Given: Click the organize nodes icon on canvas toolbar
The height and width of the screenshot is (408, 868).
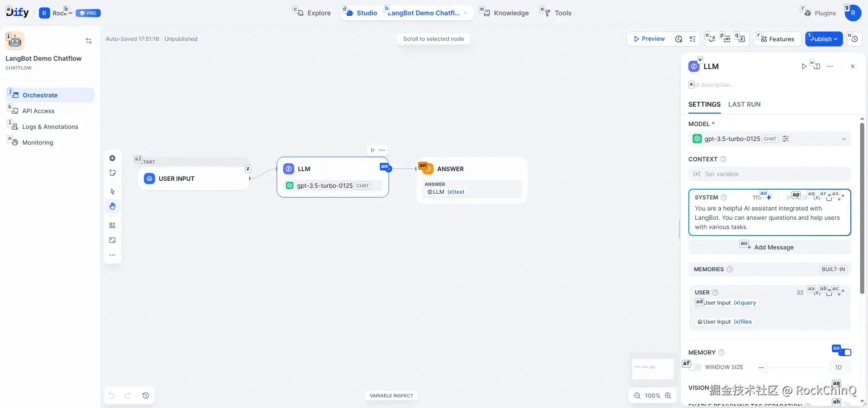Looking at the screenshot, I should [112, 225].
